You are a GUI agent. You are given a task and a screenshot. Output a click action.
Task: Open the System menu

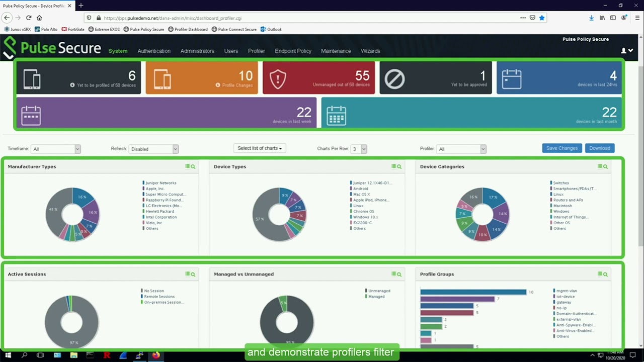coord(118,51)
